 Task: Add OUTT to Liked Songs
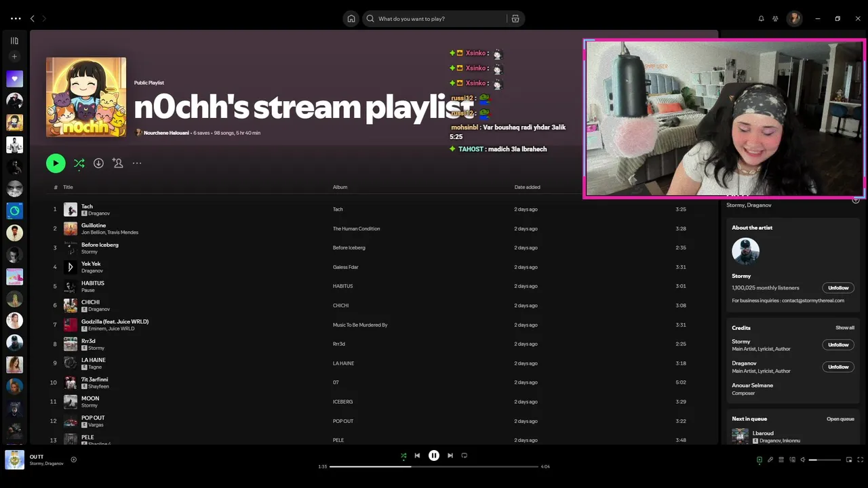[x=74, y=460]
